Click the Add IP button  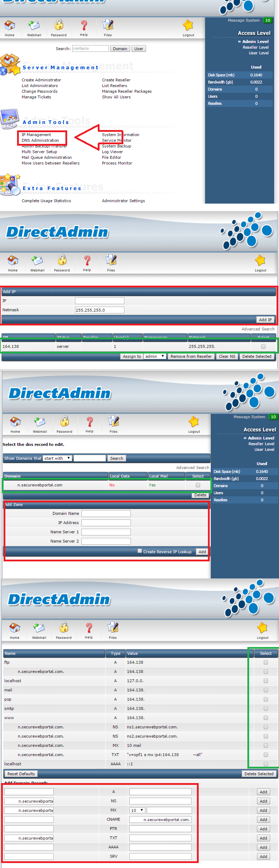pos(265,320)
